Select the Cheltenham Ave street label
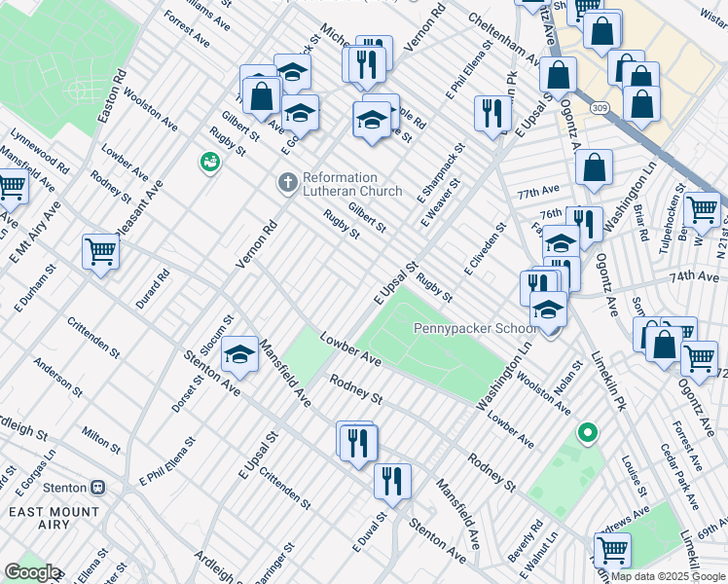Screen dimensions: 728x584 click(x=505, y=40)
